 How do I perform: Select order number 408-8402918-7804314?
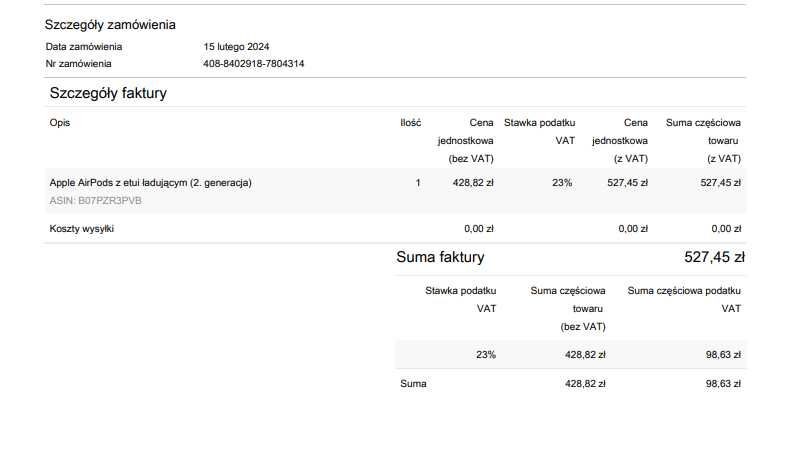click(x=253, y=64)
